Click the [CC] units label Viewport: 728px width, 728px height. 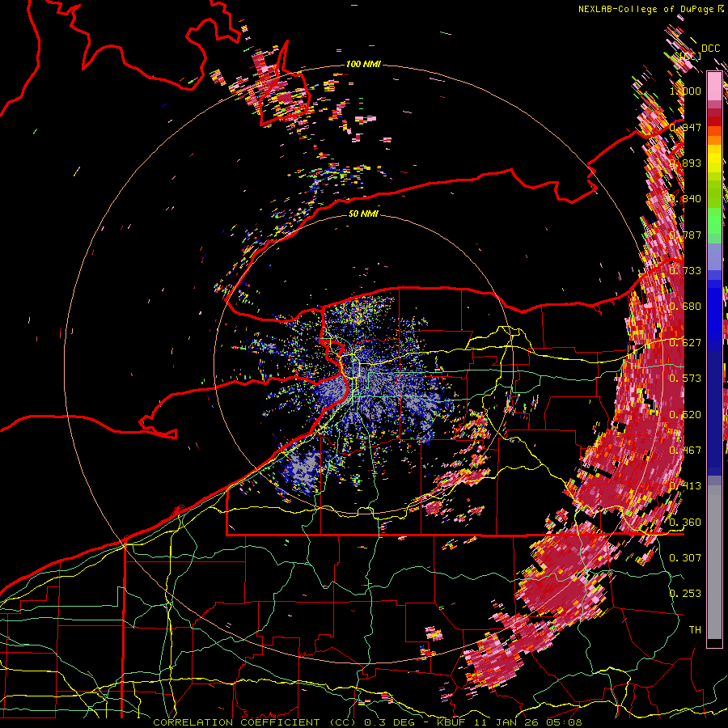pos(691,57)
